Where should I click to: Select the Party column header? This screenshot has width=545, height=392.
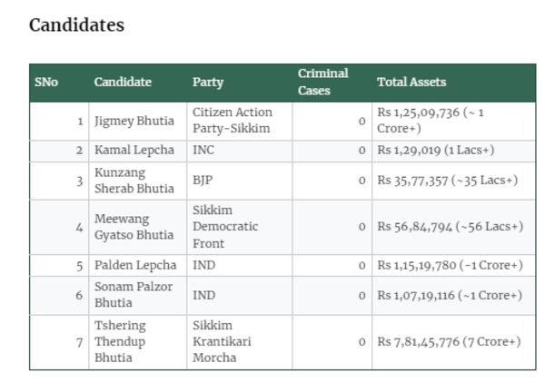click(x=208, y=83)
